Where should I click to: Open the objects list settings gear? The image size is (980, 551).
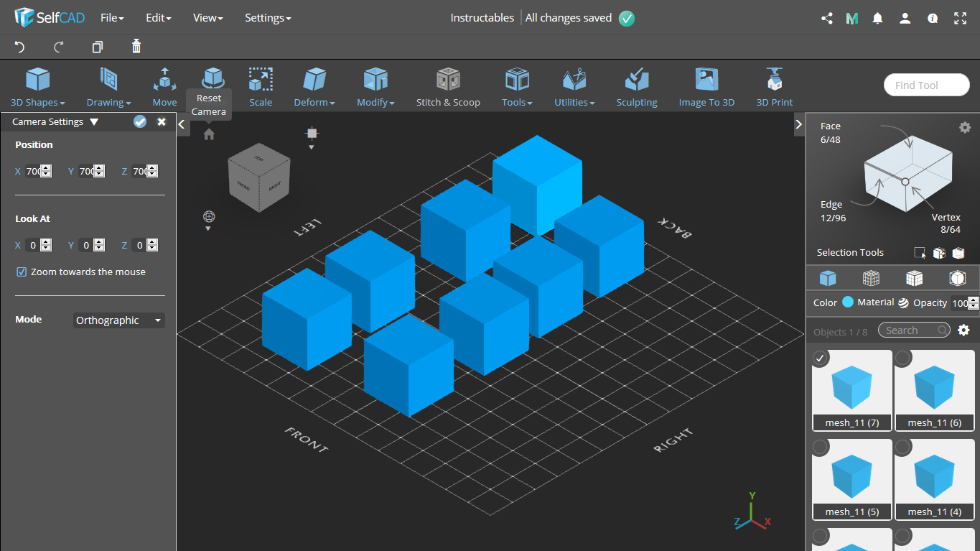[964, 330]
